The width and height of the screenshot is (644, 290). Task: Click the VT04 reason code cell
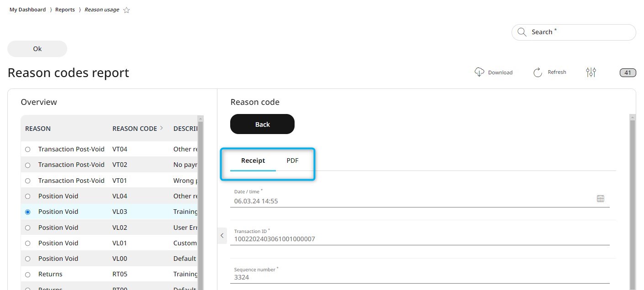point(120,149)
